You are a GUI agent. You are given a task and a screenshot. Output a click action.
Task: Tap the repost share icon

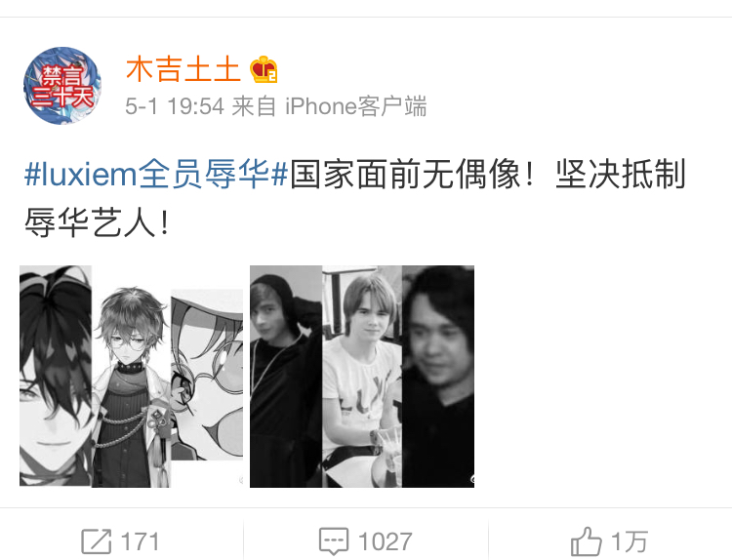[x=97, y=541]
